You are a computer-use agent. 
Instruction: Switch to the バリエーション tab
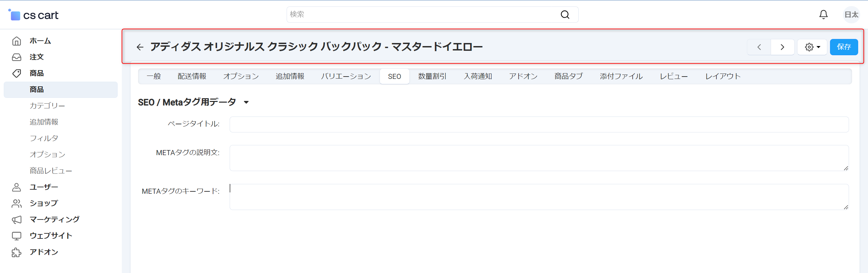click(346, 77)
